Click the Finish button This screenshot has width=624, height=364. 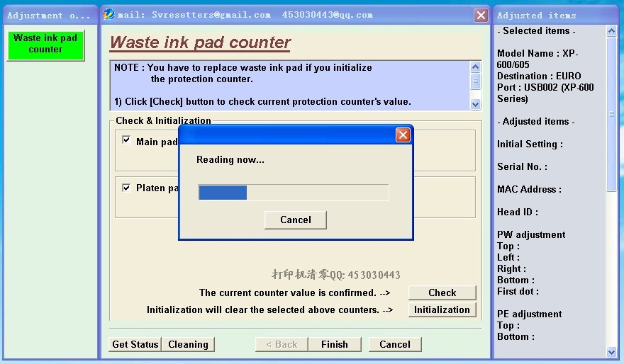point(335,344)
